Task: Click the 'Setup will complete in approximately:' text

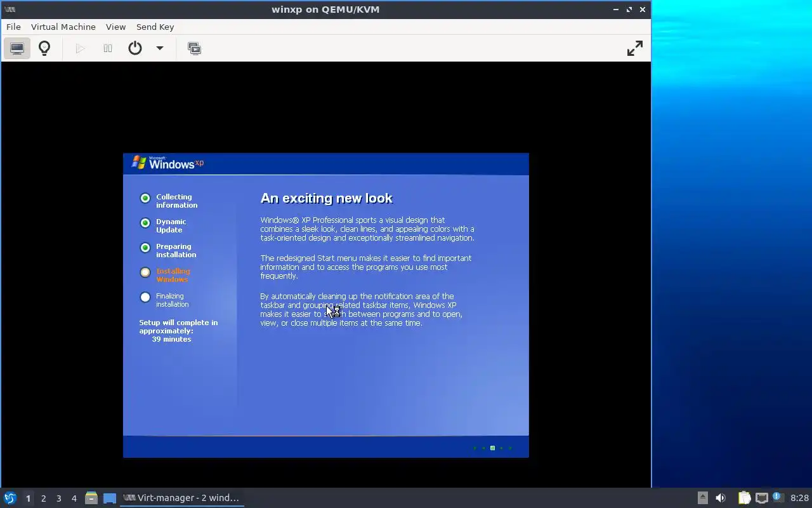Action: [x=178, y=326]
